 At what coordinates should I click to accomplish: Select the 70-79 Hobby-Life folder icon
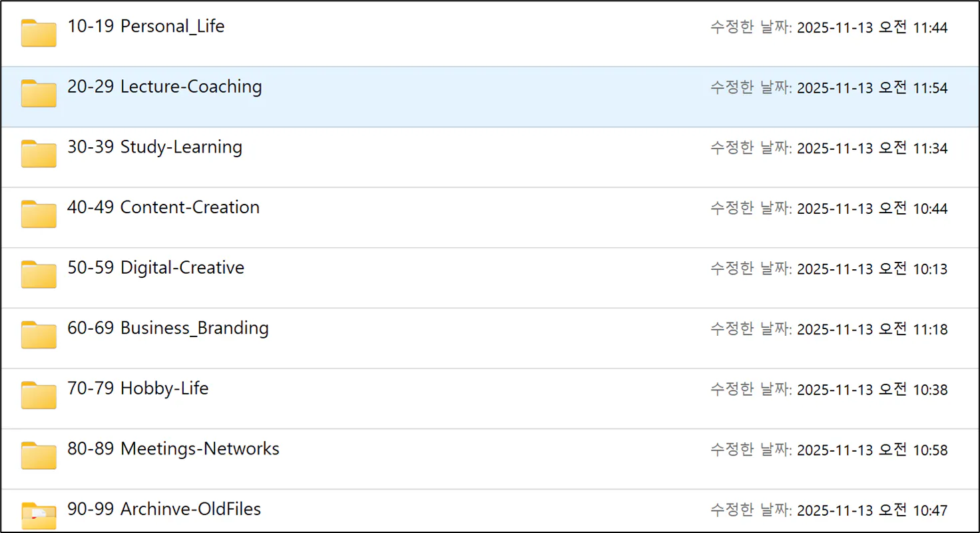[39, 395]
